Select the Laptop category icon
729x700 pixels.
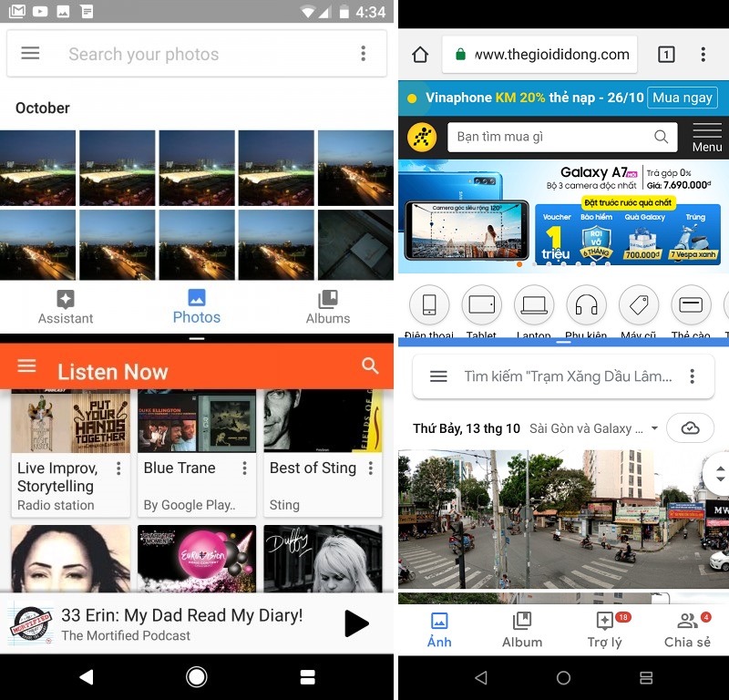coord(534,305)
